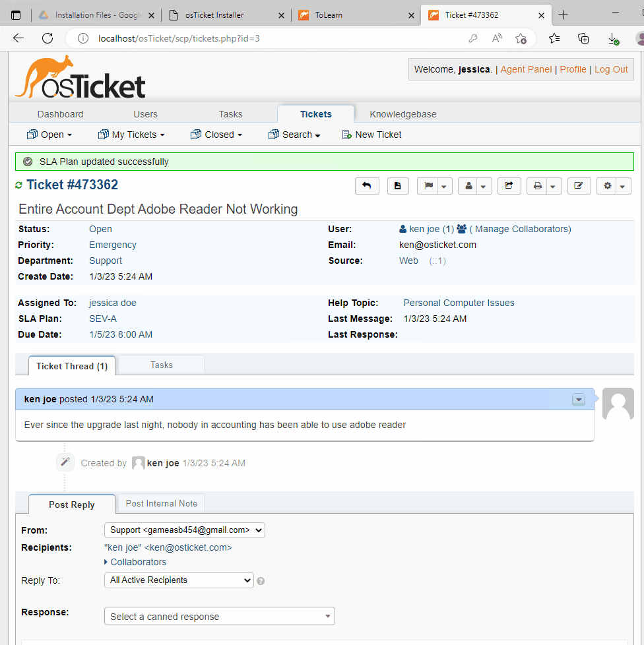644x645 pixels.
Task: Open the Closed tickets queue menu
Action: point(216,135)
